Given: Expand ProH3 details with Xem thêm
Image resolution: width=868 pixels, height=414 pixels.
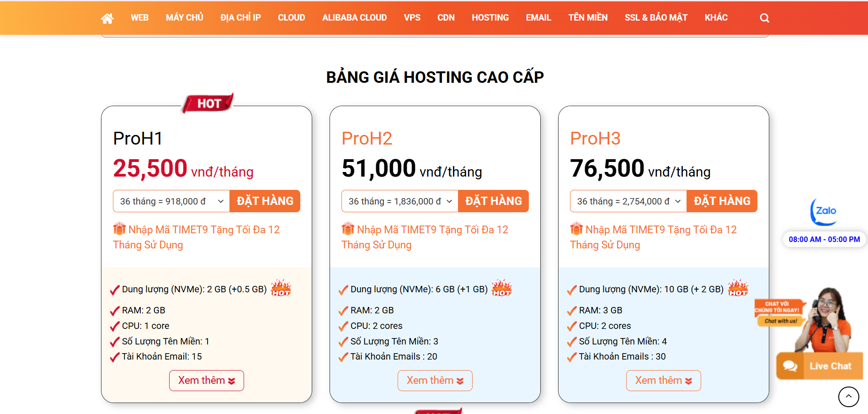Looking at the screenshot, I should (664, 381).
